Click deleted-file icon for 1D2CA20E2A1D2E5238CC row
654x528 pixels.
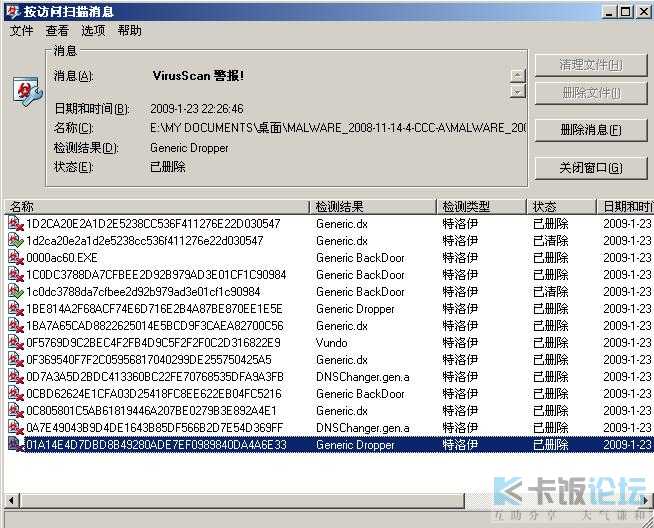pos(16,224)
